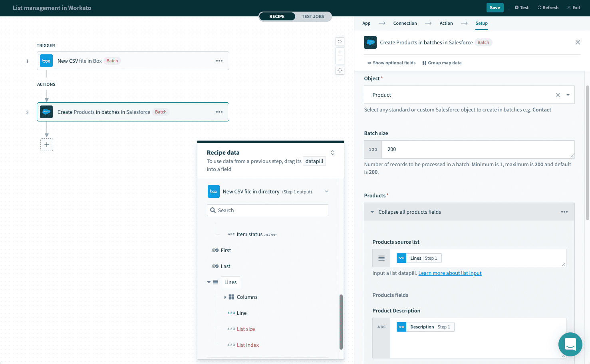Click the recipe data Search field
Screen dimensions: 590x364
point(268,210)
